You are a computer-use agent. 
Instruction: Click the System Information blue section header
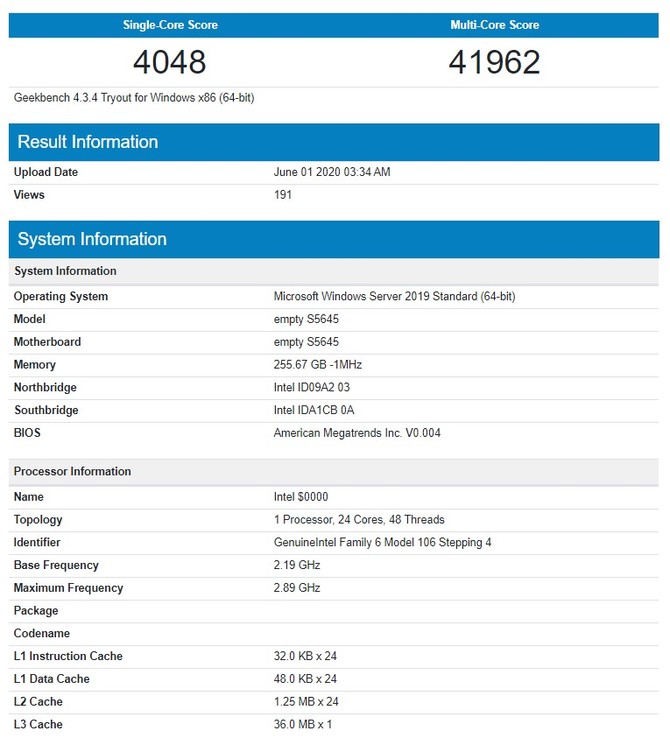point(92,239)
